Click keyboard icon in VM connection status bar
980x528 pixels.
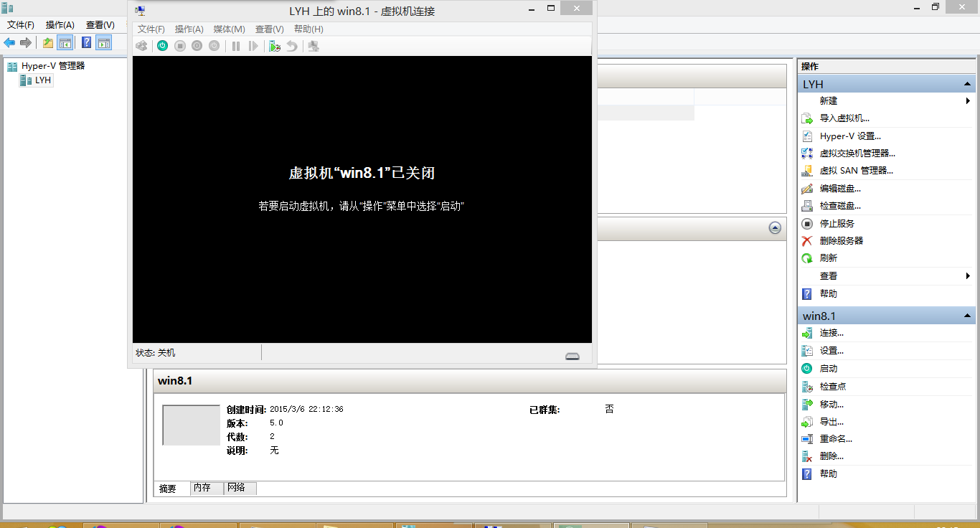pyautogui.click(x=572, y=356)
